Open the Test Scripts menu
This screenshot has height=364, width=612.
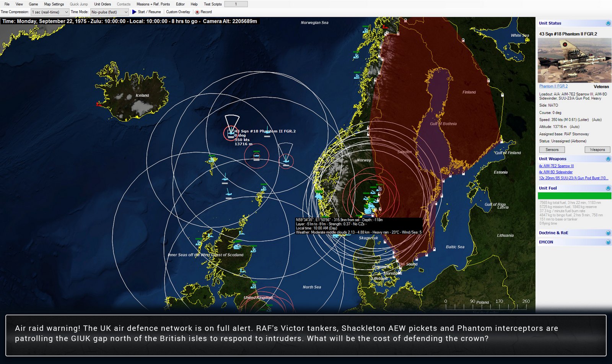(213, 4)
